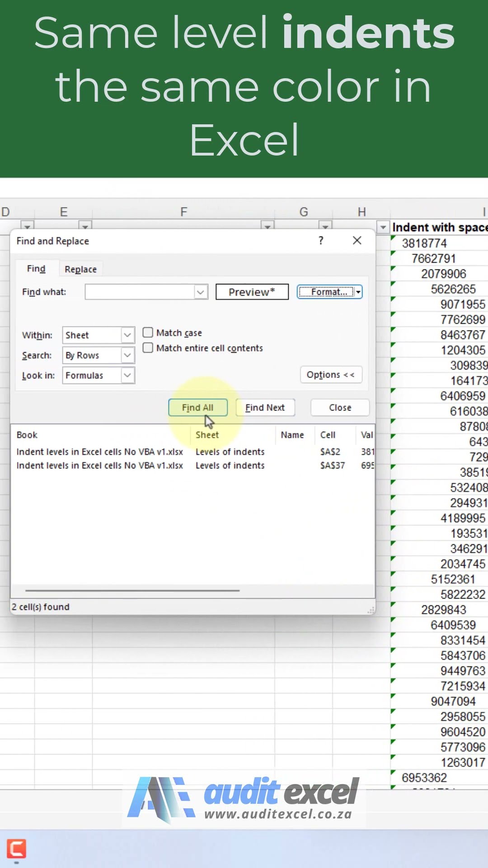Screen dimensions: 488x868
Task: Expand the Find what history dropdown
Action: [201, 292]
